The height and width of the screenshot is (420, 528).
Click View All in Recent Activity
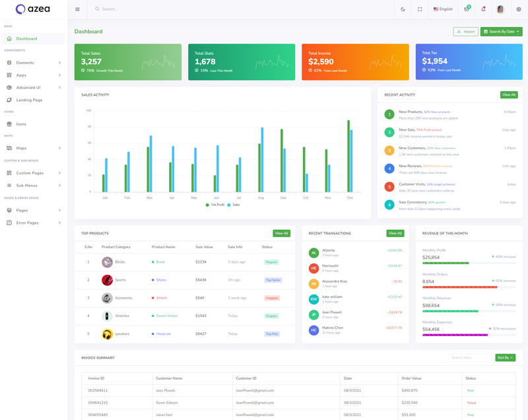[508, 95]
